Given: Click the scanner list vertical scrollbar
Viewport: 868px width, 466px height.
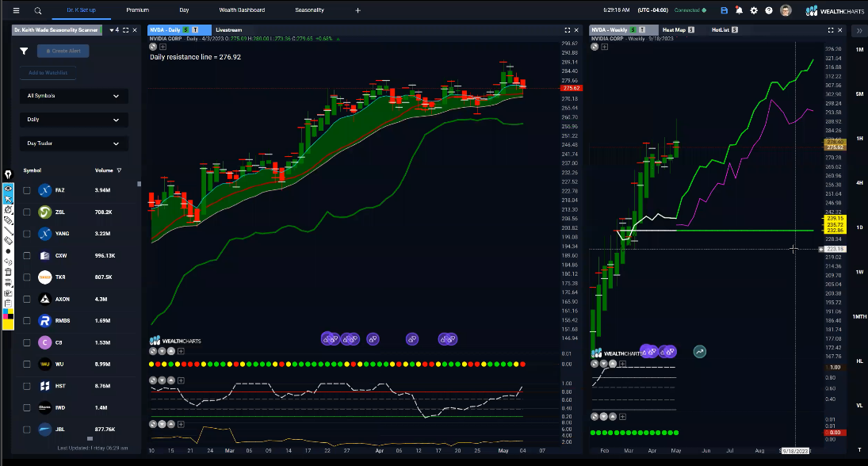Looking at the screenshot, I should (139, 184).
